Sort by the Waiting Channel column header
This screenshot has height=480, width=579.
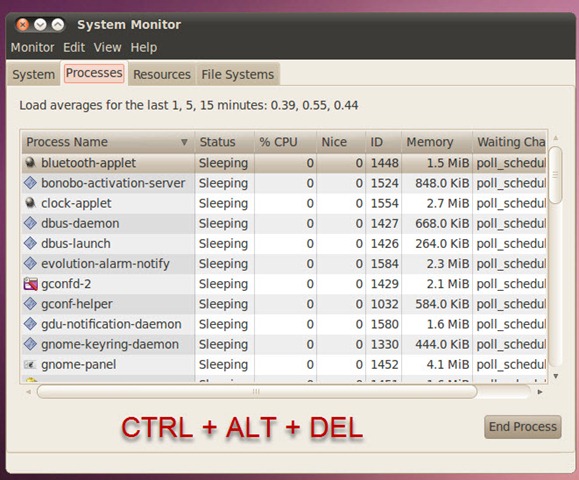510,142
